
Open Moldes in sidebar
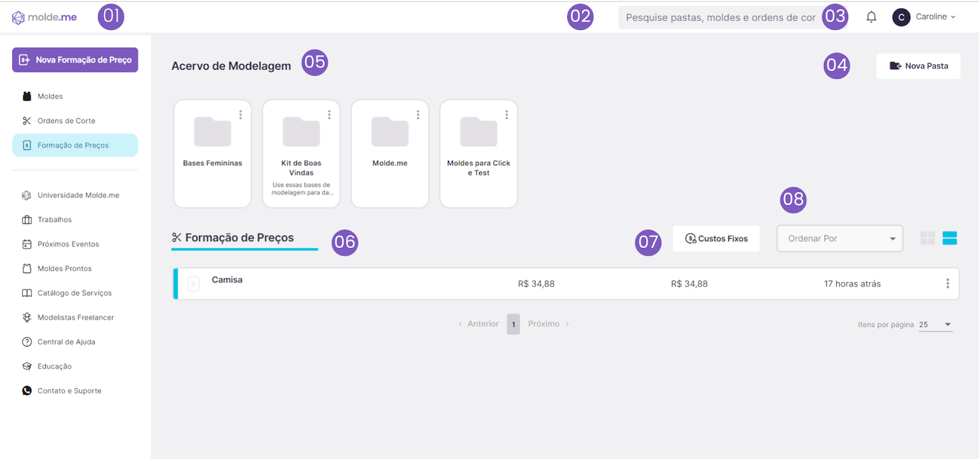[50, 96]
